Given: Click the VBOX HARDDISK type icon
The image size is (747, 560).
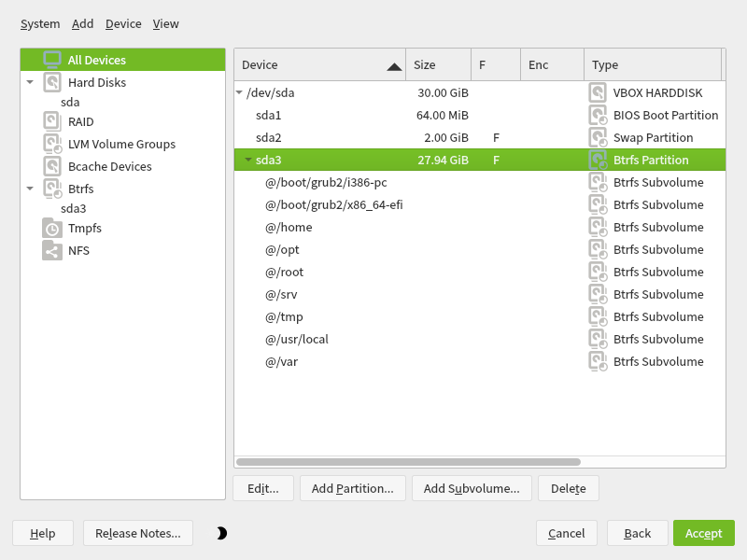Looking at the screenshot, I should 598,92.
